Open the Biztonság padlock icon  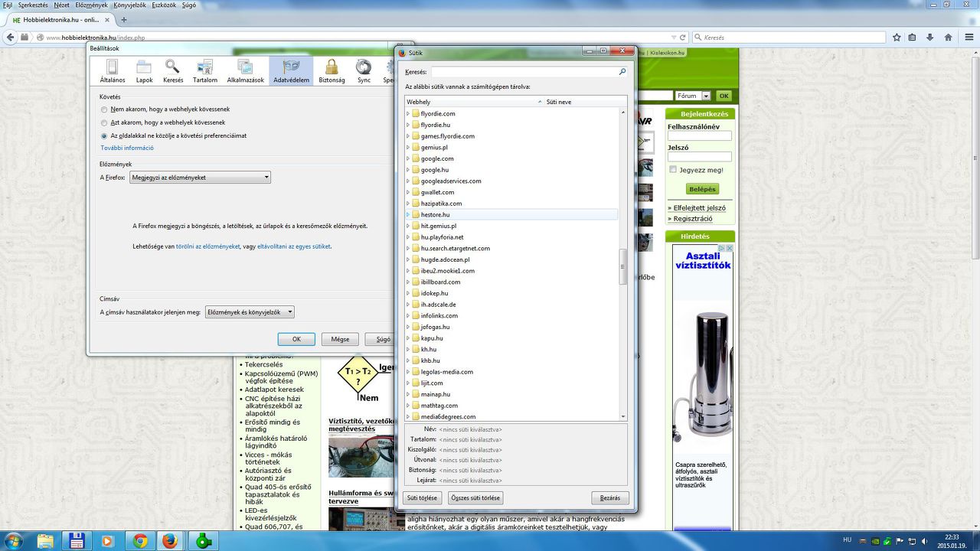point(332,71)
